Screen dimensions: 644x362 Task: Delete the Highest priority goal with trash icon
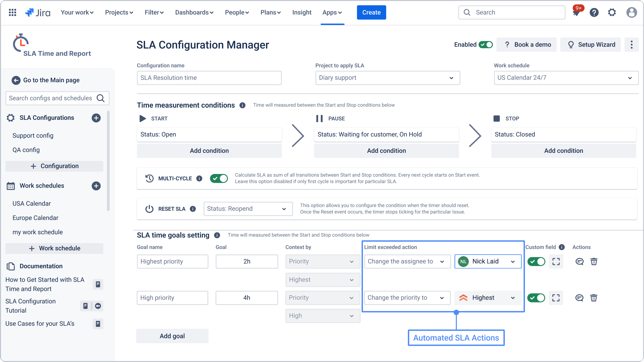594,262
